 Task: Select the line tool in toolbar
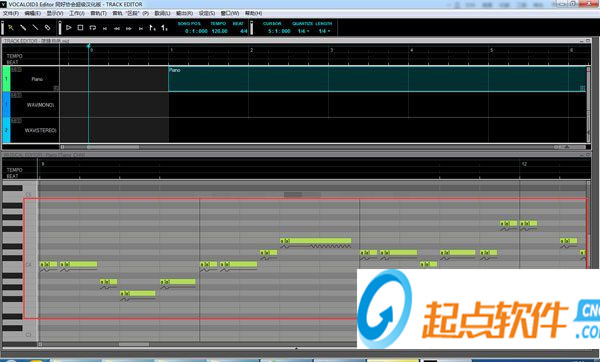click(35, 28)
